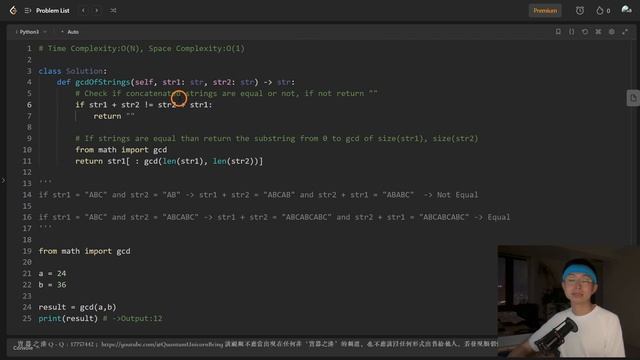
Task: Open the Python3 language dropdown
Action: point(31,32)
